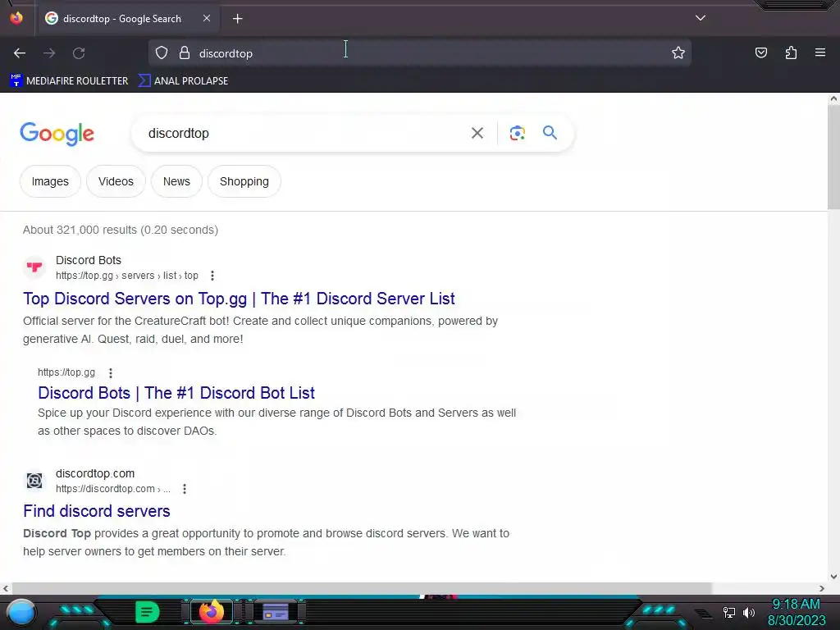Click the discordtop.com site name text
The height and width of the screenshot is (630, 840).
tap(95, 473)
